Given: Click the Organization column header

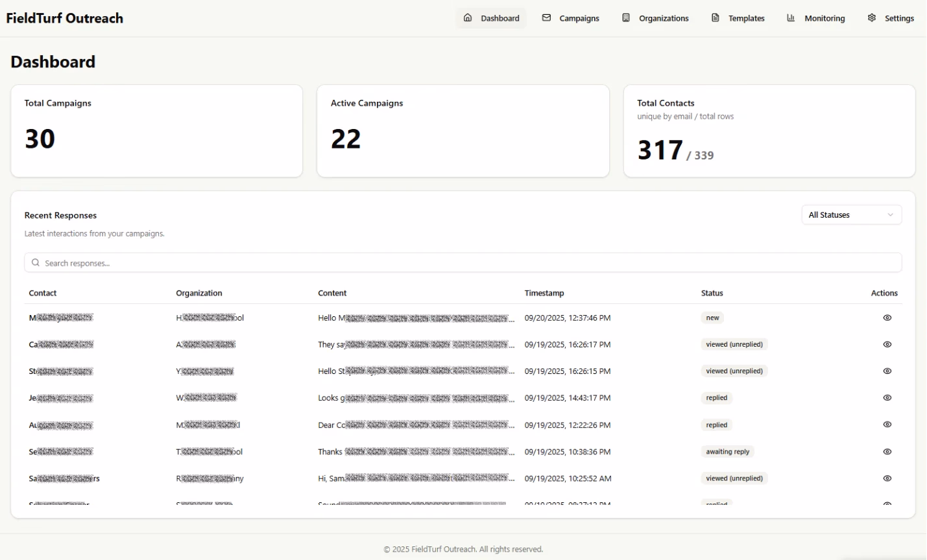Looking at the screenshot, I should (x=199, y=293).
